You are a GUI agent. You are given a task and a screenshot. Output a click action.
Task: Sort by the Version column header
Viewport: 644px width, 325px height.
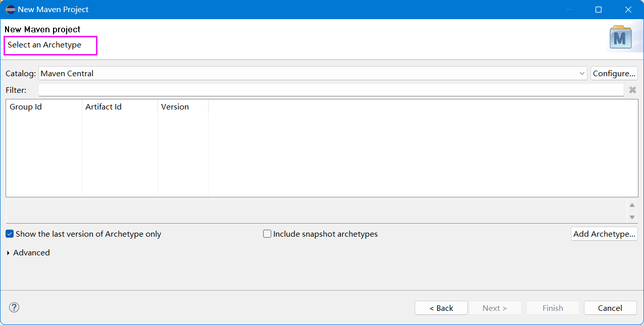(x=183, y=107)
